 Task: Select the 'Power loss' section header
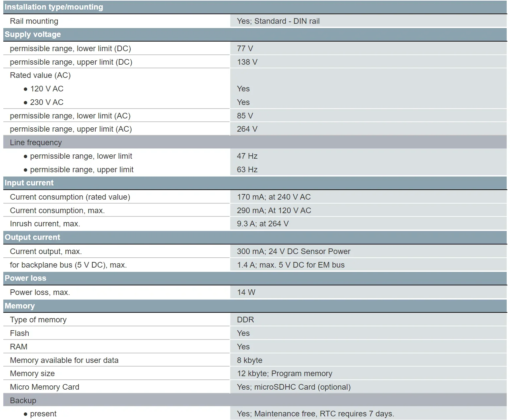pyautogui.click(x=255, y=278)
